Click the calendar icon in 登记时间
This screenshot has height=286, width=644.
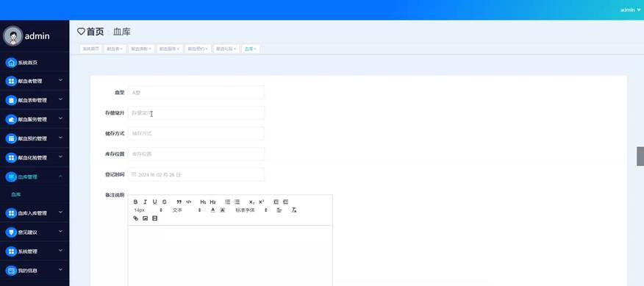point(134,174)
